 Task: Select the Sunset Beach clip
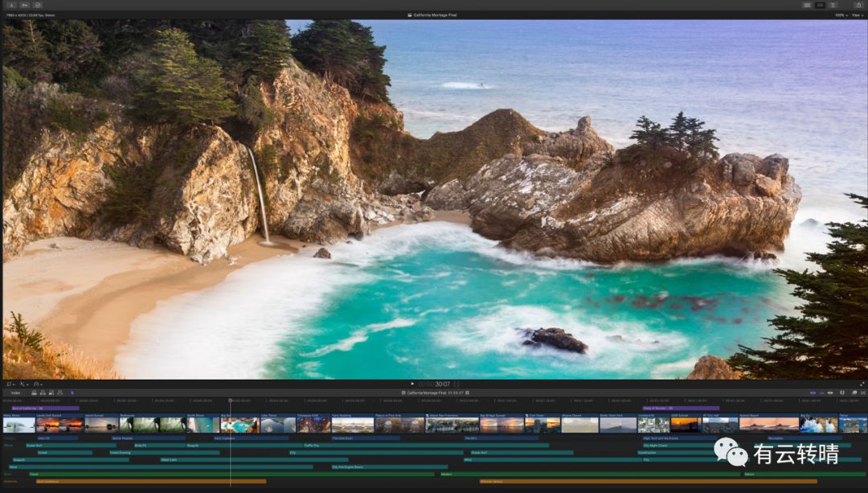coord(769,423)
